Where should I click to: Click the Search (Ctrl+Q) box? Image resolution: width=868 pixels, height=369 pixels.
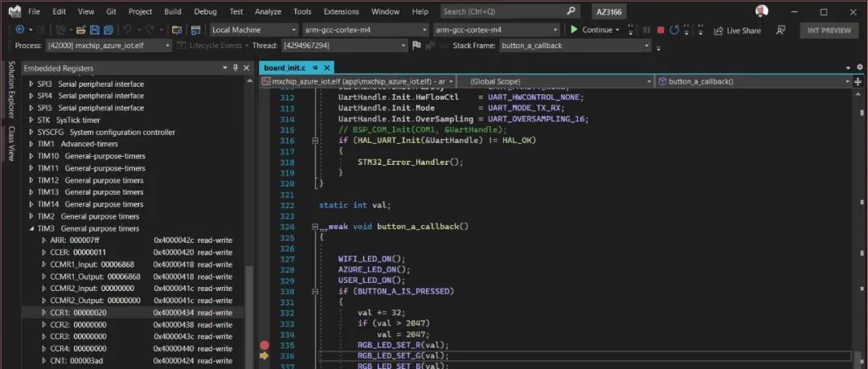click(x=510, y=11)
